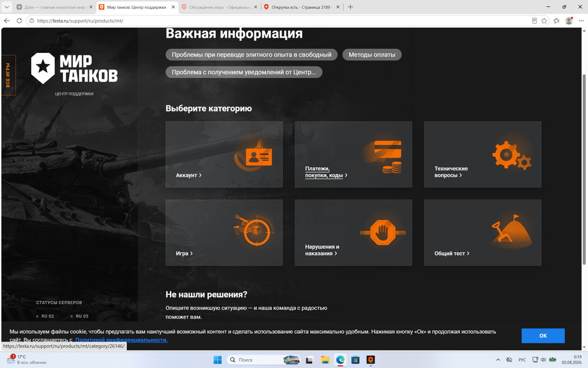588x368 pixels.
Task: Open the favorites list icon
Action: point(556,21)
